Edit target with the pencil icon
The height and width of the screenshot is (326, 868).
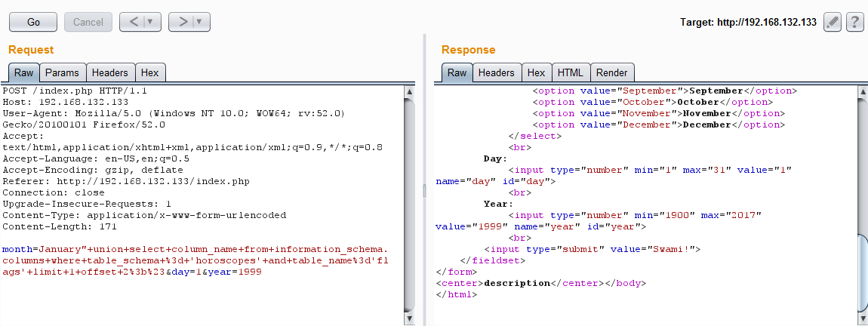pyautogui.click(x=833, y=22)
